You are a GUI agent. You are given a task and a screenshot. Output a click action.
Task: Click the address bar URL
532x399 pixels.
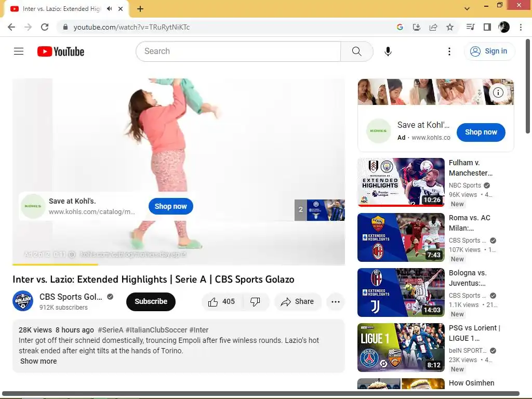tap(131, 27)
